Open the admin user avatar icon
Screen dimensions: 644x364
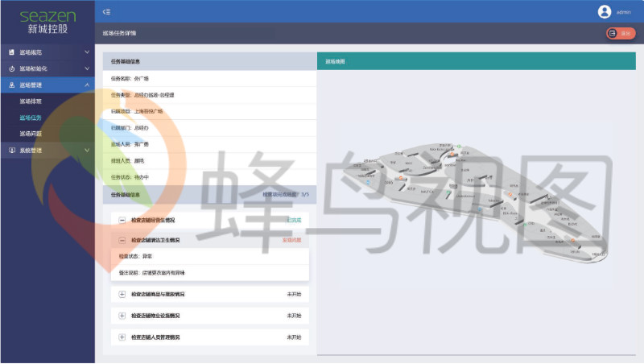point(605,12)
